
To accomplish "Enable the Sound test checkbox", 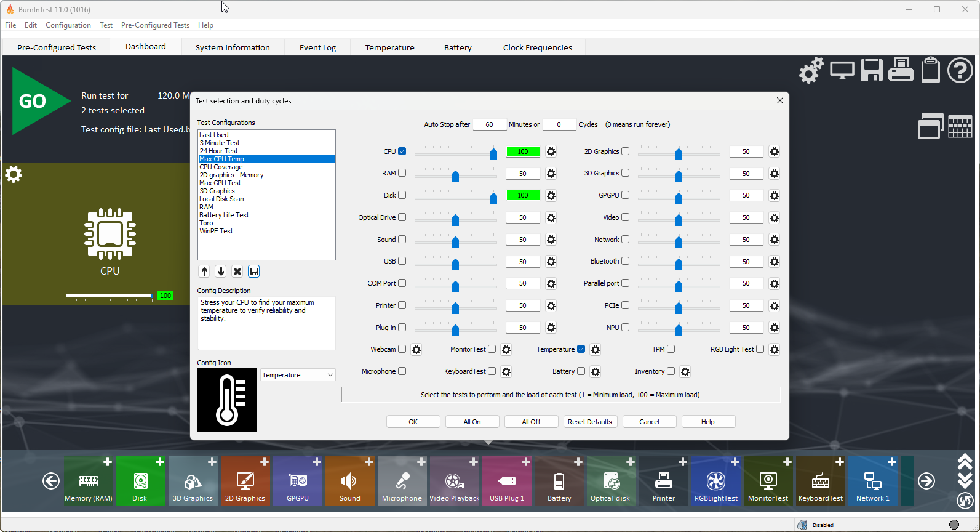I will tap(402, 240).
